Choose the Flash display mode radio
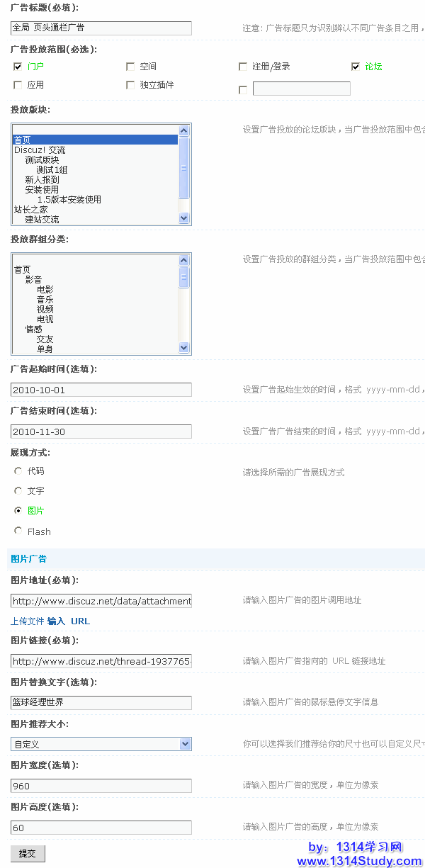The image size is (425, 868). pos(18,531)
